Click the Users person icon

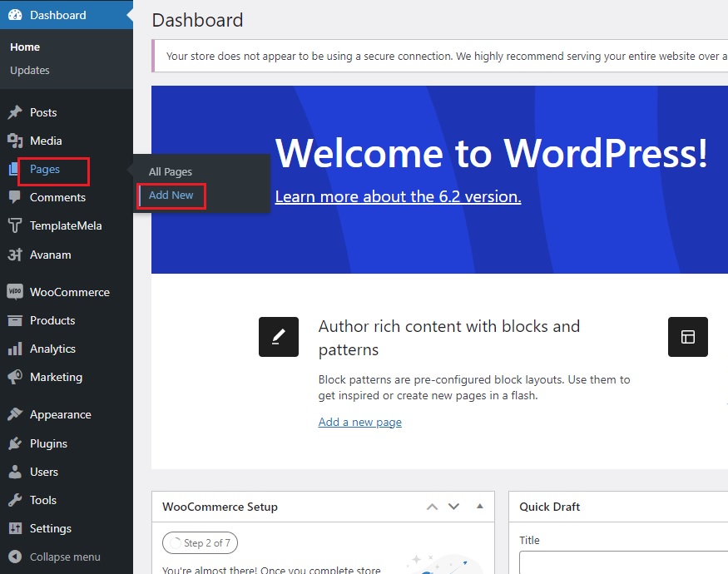click(x=15, y=472)
